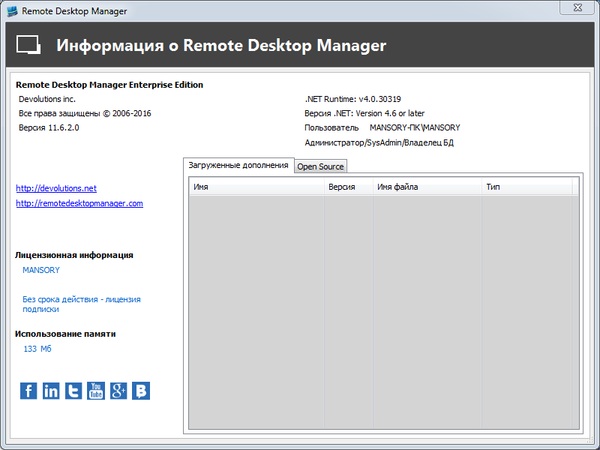The image size is (600, 450).
Task: Visit the YouTube channel icon
Action: (97, 391)
